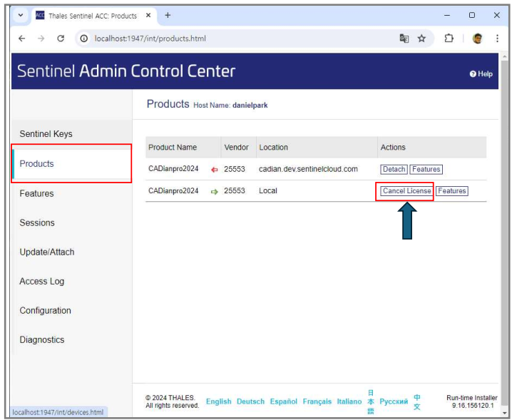Open a new browser tab

pyautogui.click(x=168, y=16)
